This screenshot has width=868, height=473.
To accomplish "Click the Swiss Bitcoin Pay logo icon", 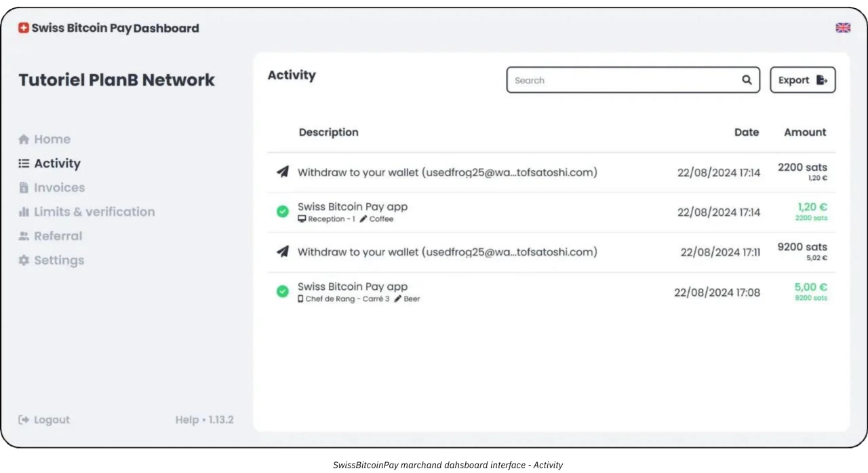I will 24,29.
